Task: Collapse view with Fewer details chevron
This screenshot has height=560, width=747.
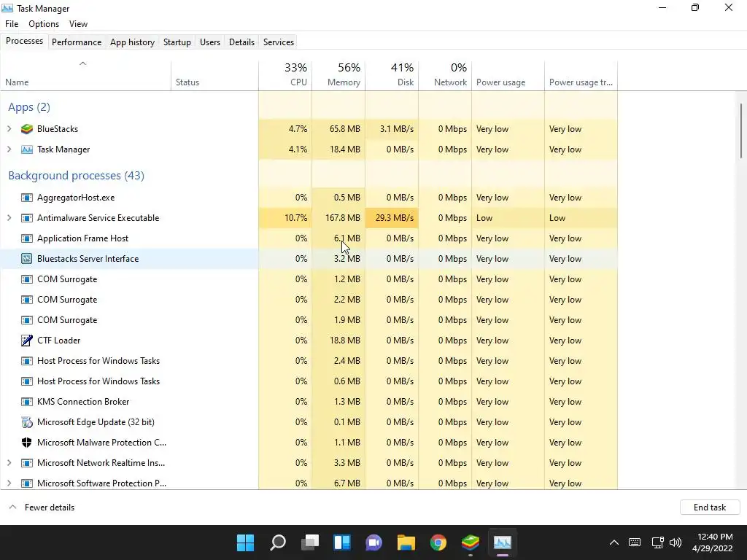Action: pyautogui.click(x=13, y=507)
